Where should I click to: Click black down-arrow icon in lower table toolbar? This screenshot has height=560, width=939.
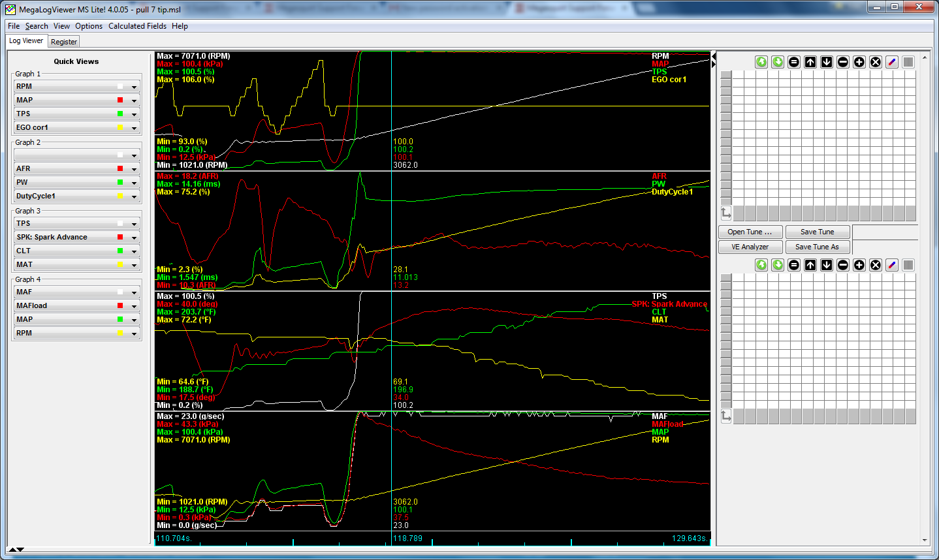(x=827, y=265)
